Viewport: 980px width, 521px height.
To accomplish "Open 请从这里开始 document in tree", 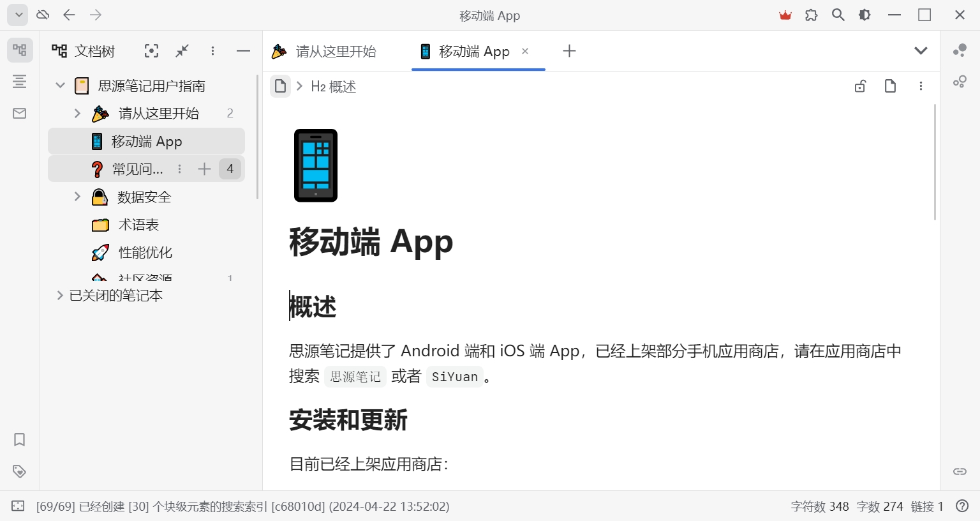I will (159, 113).
